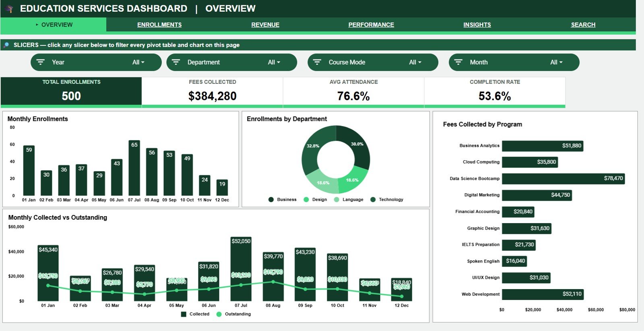644x331 pixels.
Task: Click the magnifier icon beside SLICERS
Action: 6,45
